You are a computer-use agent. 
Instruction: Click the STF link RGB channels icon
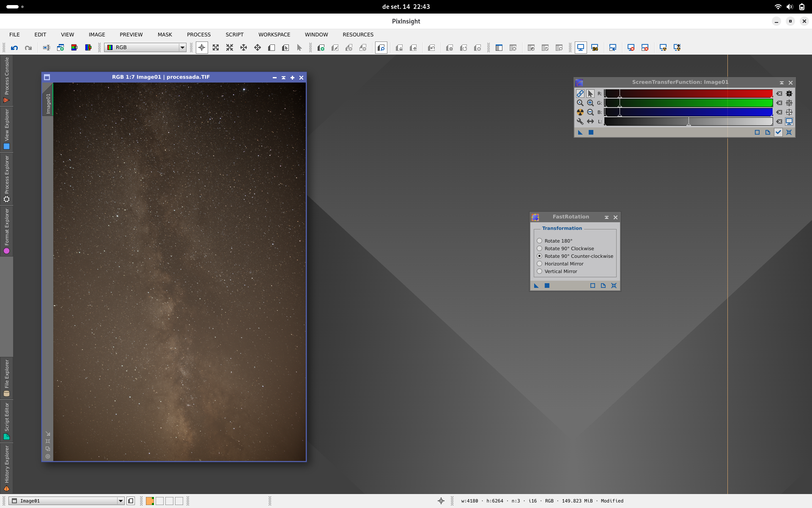tap(580, 94)
